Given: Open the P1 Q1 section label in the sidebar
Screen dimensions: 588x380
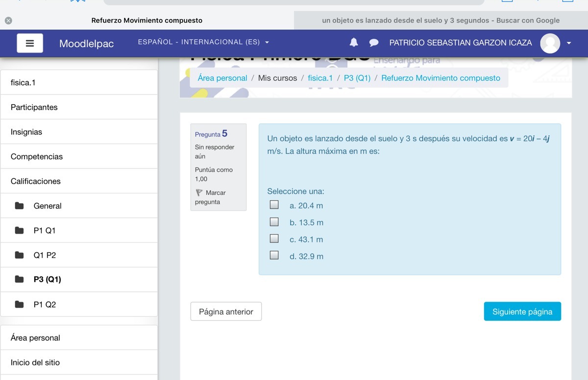Looking at the screenshot, I should click(x=45, y=231).
